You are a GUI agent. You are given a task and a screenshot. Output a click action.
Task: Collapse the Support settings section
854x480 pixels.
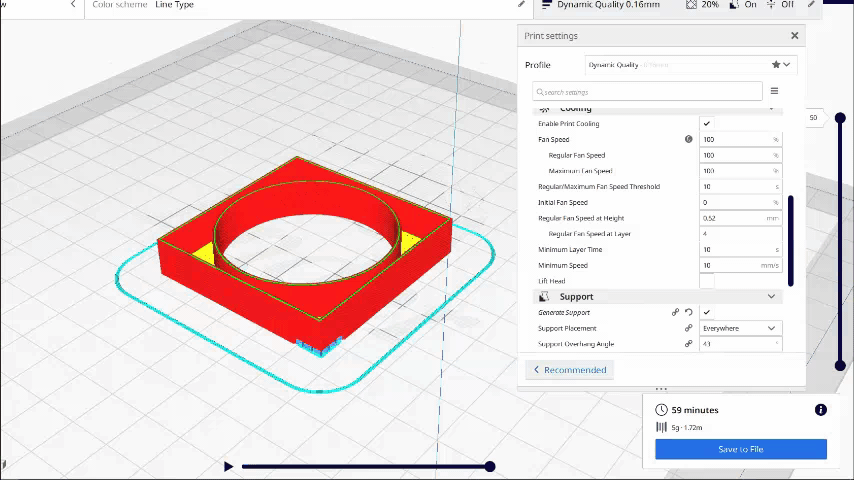pyautogui.click(x=771, y=297)
